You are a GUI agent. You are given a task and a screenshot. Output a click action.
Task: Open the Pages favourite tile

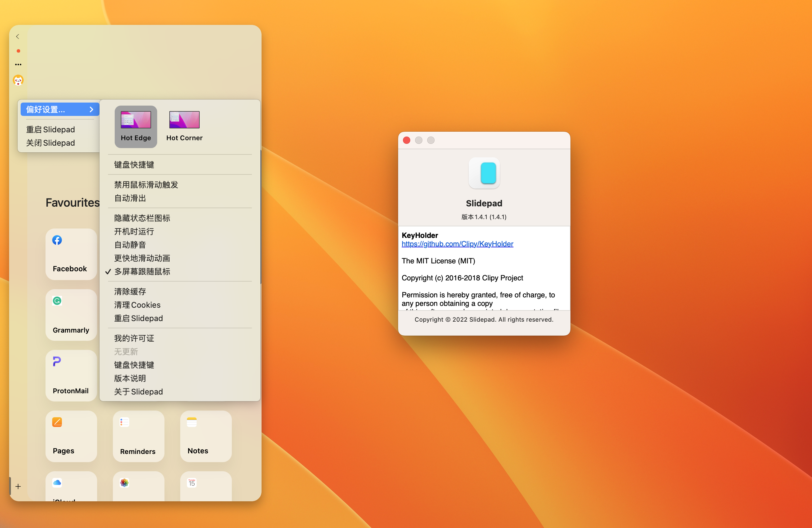coord(71,436)
